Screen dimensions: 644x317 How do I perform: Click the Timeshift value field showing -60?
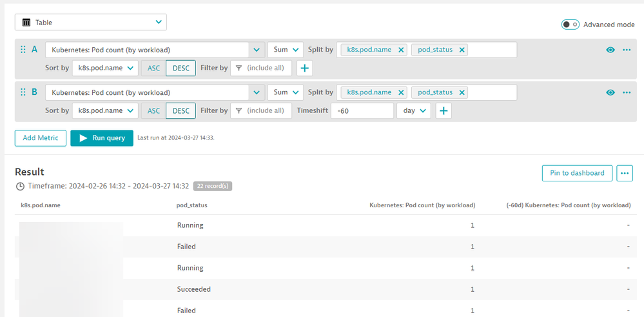point(362,111)
